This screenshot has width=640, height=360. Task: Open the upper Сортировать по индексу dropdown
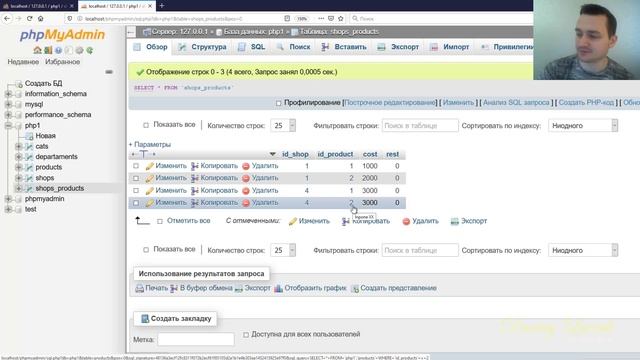583,125
